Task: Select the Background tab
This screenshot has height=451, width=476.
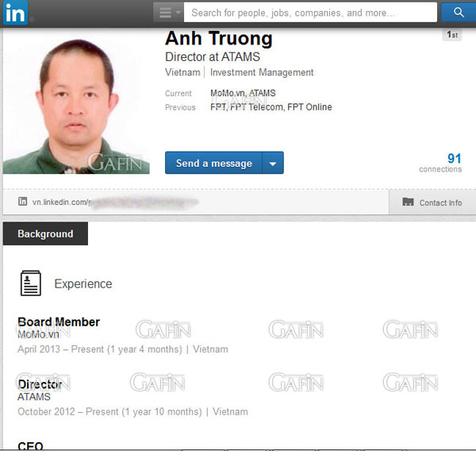Action: 45,234
